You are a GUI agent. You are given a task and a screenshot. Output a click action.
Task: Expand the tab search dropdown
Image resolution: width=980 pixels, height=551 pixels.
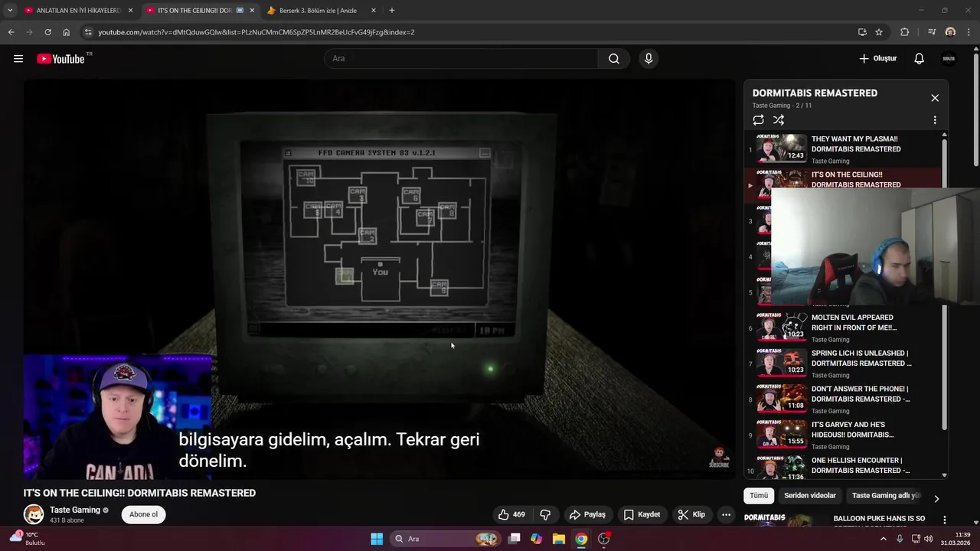10,11
